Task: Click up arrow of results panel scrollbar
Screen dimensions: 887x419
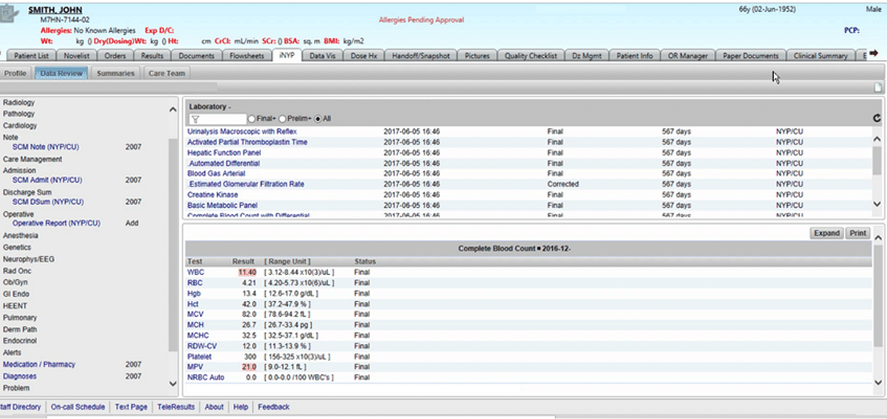Action: 877,238
